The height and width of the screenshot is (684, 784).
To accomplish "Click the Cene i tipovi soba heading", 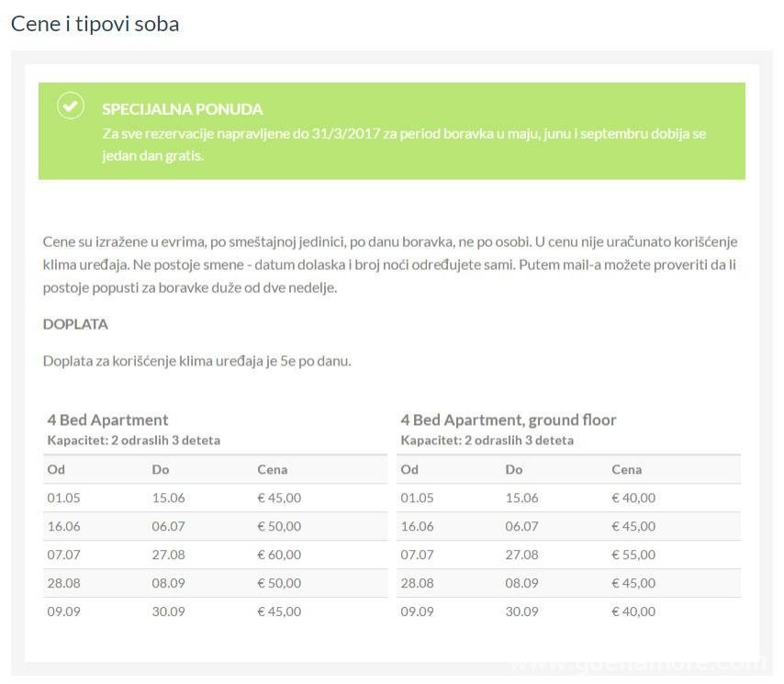I will (x=95, y=24).
